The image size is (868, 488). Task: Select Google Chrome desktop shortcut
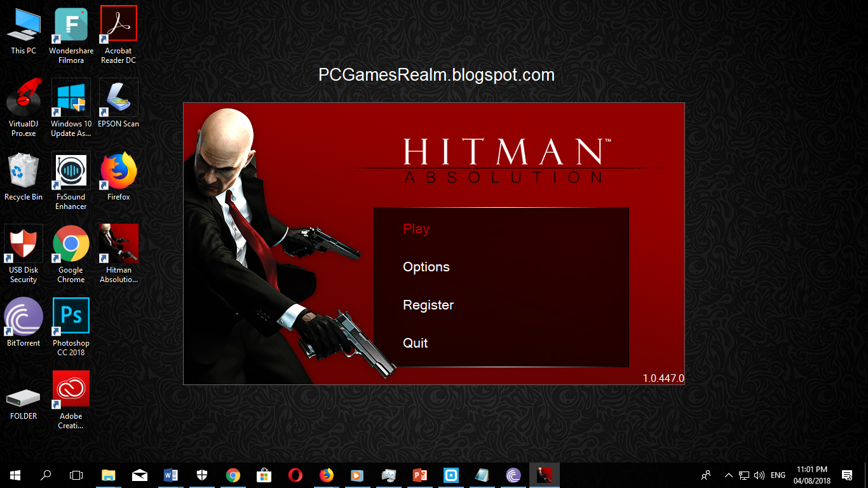click(71, 254)
